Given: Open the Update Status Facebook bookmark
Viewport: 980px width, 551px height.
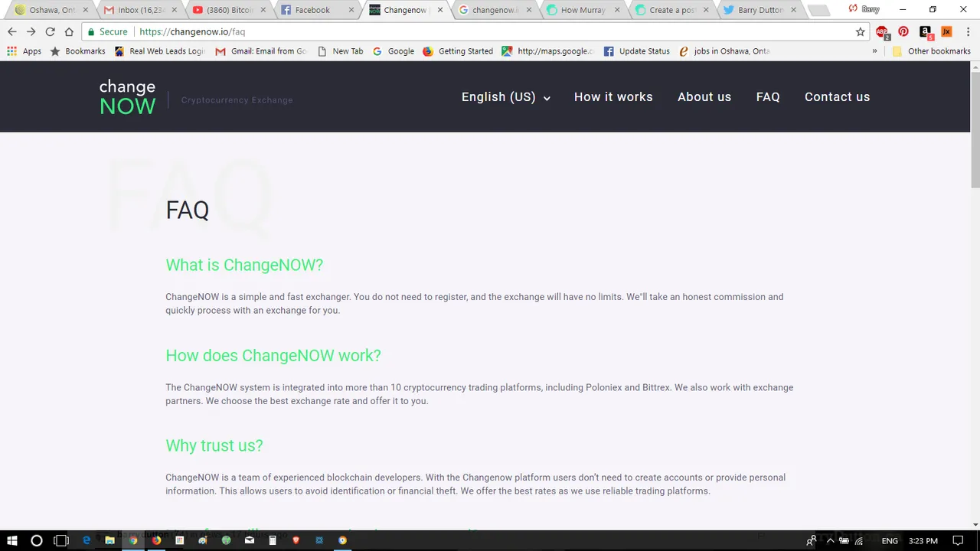Looking at the screenshot, I should 637,51.
